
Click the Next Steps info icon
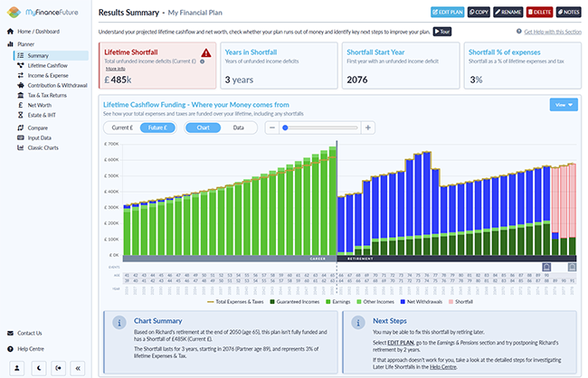click(x=358, y=323)
